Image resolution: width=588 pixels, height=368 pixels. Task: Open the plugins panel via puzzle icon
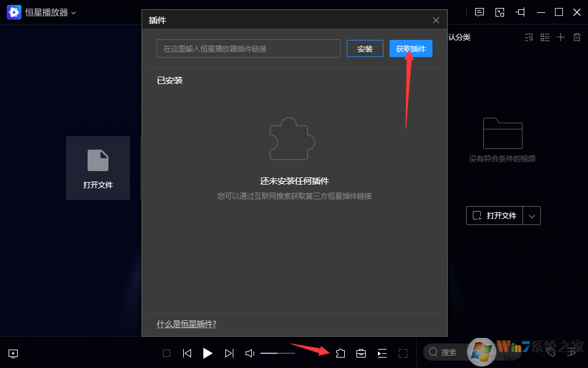point(341,353)
